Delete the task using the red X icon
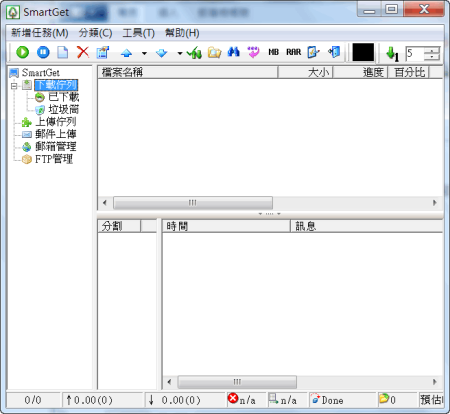 [83, 52]
